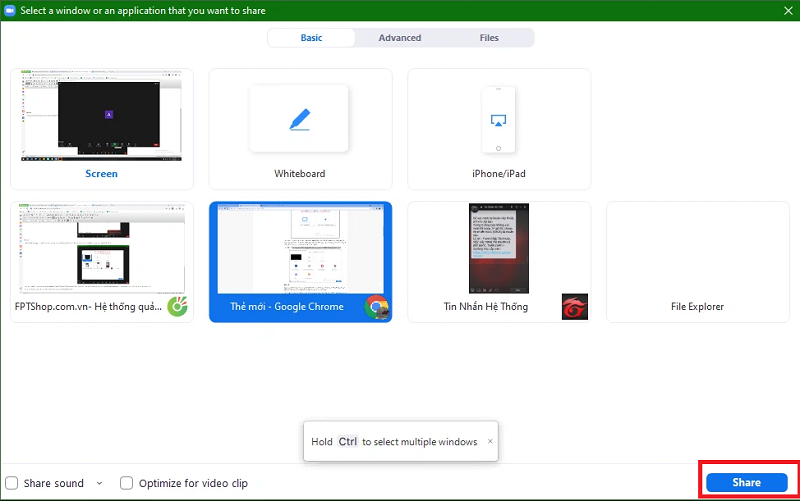
Task: Click the Google Chrome logo badge
Action: point(377,307)
